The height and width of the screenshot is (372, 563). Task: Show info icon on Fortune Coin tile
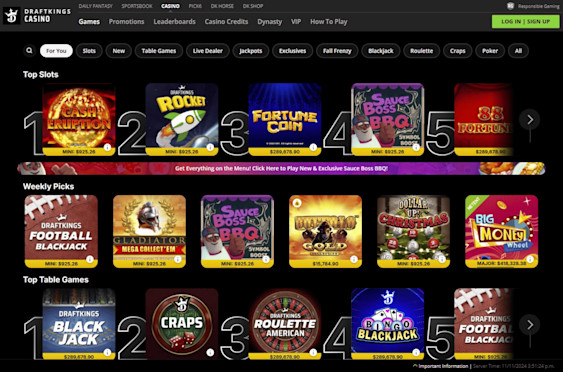(x=313, y=147)
